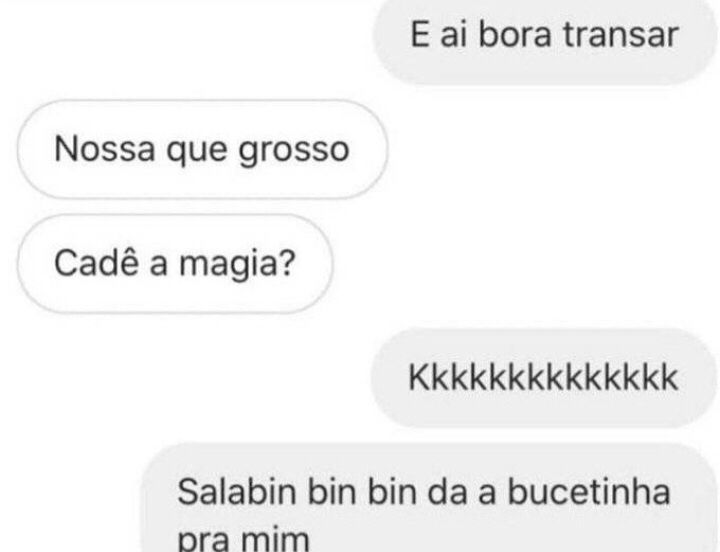Click the word "Nossa" in received bubble
This screenshot has height=552, width=720.
tap(104, 149)
